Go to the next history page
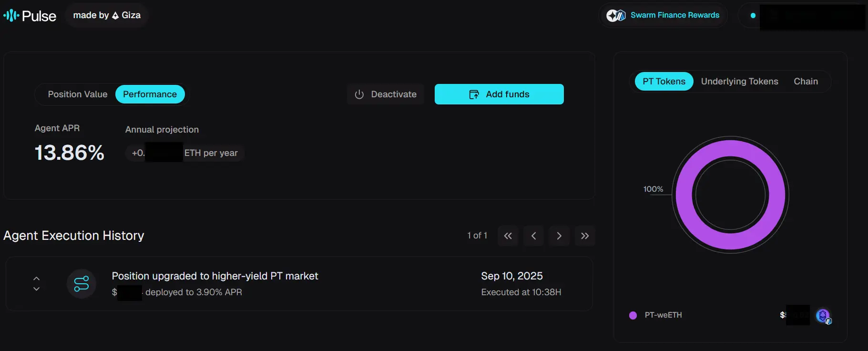The width and height of the screenshot is (868, 351). click(559, 236)
